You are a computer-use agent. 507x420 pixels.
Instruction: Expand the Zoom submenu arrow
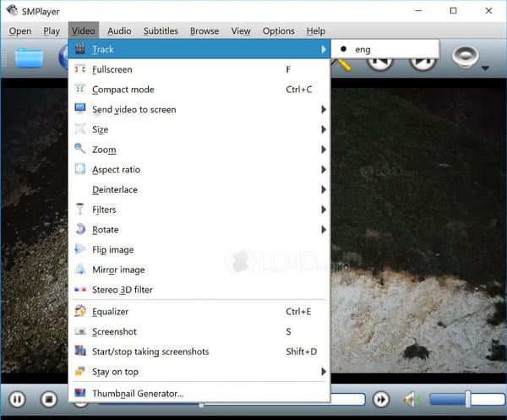click(x=324, y=150)
